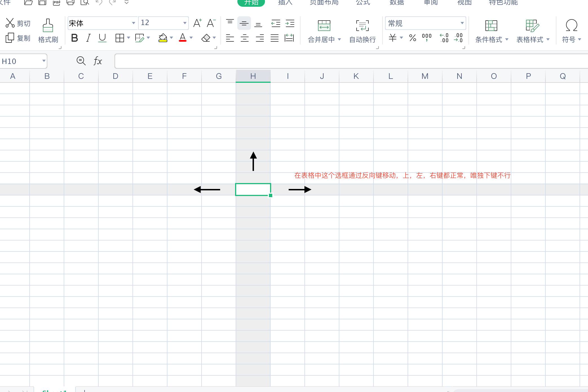Click the font color red A swatch
This screenshot has width=588, height=392.
point(183,38)
